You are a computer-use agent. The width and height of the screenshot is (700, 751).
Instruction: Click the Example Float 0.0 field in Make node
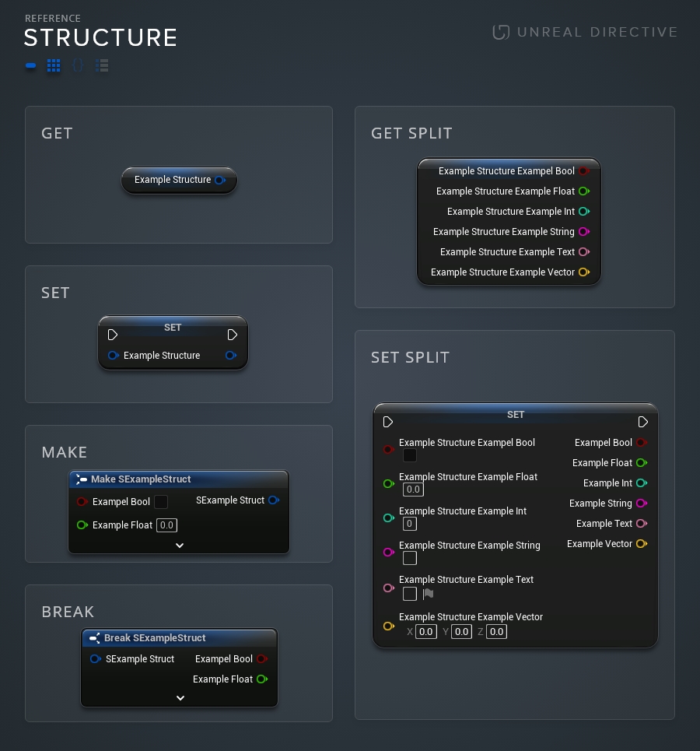point(166,525)
